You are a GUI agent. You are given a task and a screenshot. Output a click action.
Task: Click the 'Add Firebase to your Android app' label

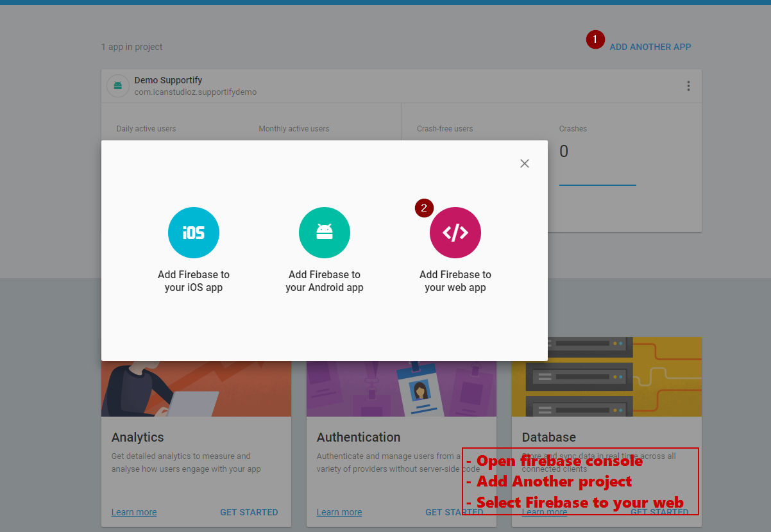coord(325,281)
